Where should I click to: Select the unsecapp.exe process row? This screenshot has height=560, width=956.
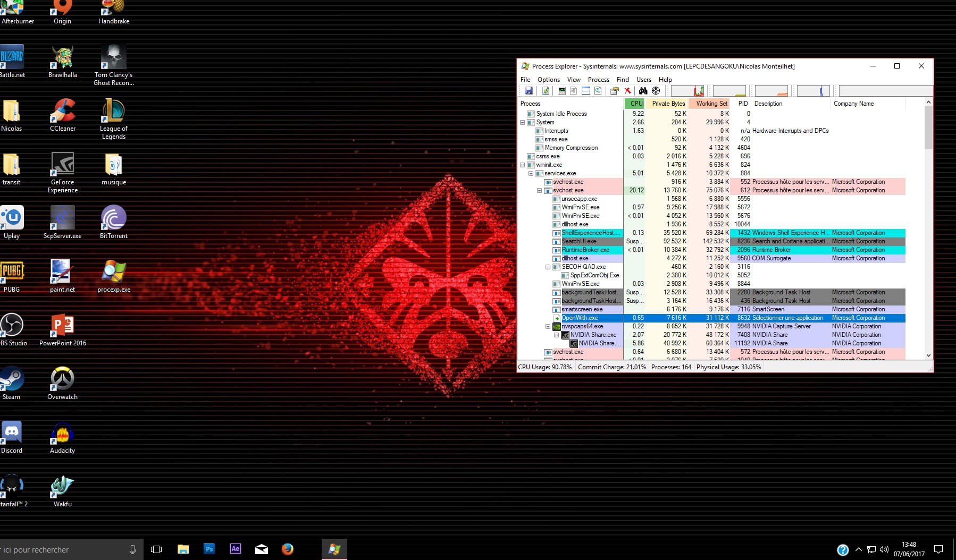(711, 199)
